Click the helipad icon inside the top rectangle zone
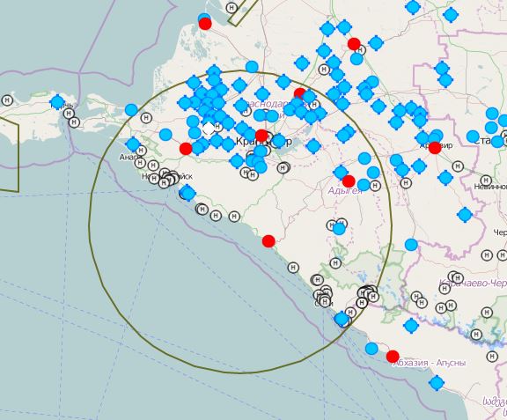507x420 pixels. pyautogui.click(x=231, y=7)
